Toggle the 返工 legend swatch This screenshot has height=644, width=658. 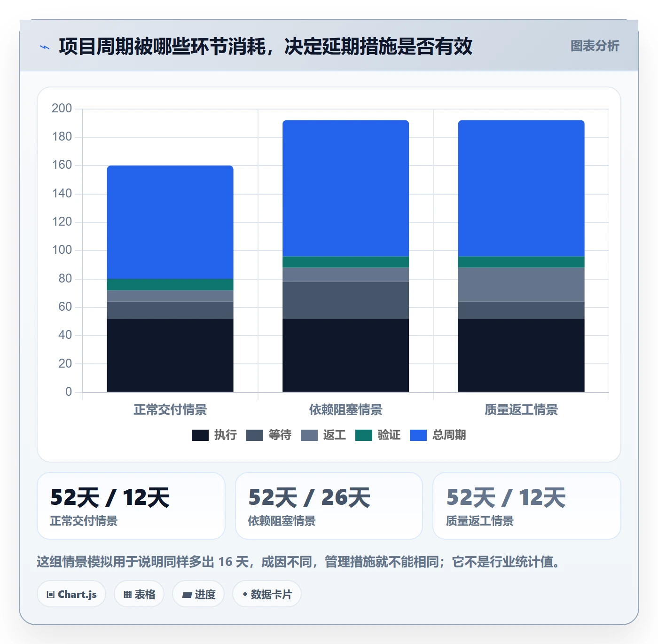click(x=309, y=435)
